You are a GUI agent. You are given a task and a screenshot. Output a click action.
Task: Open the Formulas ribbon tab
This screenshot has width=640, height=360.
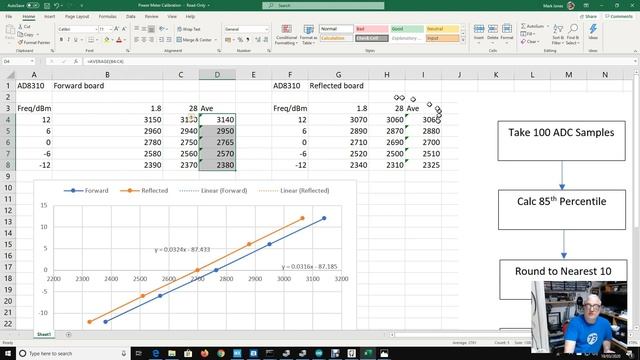[x=108, y=17]
